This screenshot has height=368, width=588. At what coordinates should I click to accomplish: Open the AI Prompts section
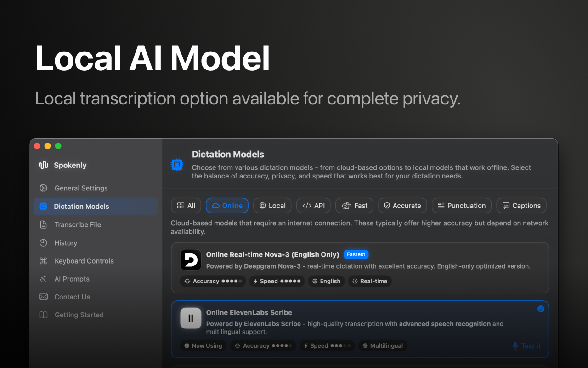coord(96,279)
